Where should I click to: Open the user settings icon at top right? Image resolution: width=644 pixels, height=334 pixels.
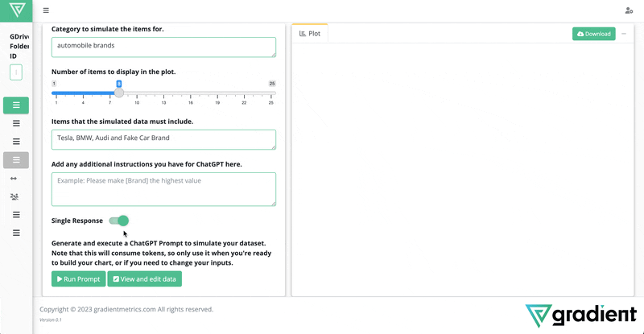pyautogui.click(x=629, y=10)
